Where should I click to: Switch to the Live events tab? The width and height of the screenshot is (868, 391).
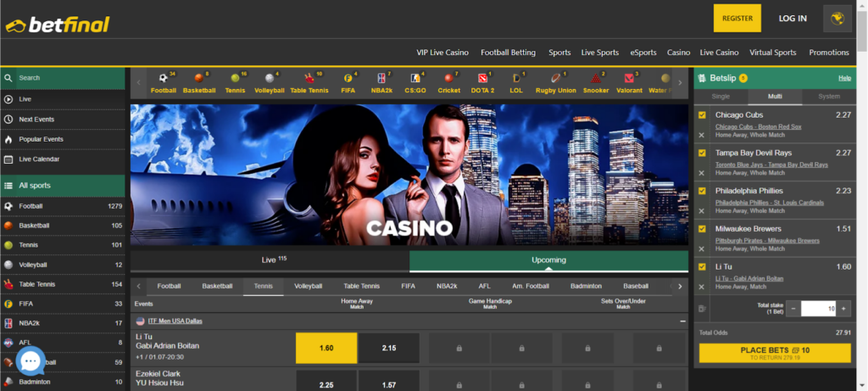(270, 260)
